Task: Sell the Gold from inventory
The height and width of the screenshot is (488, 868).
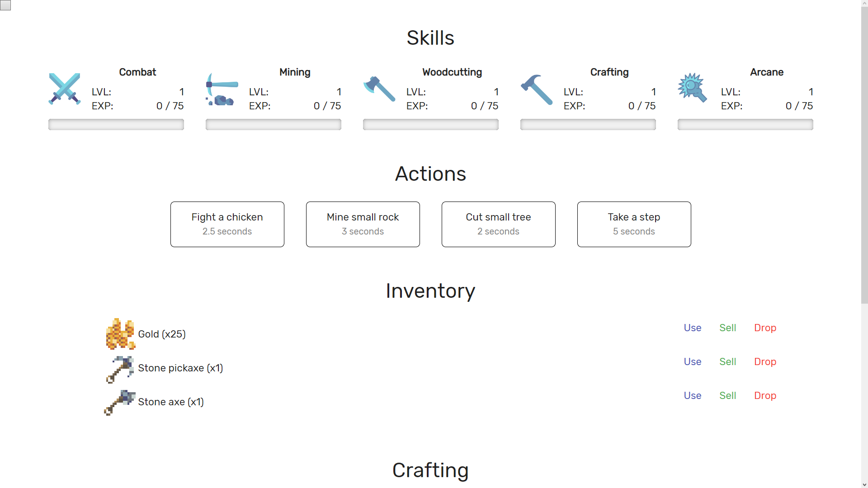Action: [x=728, y=328]
